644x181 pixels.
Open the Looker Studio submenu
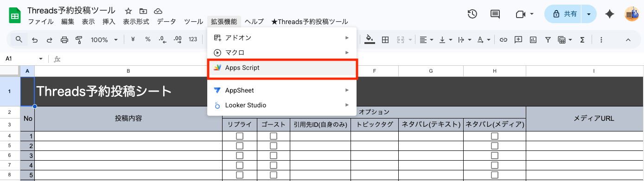[282, 105]
